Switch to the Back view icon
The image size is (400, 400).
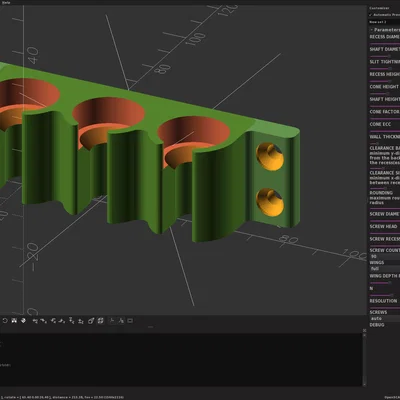[80, 321]
